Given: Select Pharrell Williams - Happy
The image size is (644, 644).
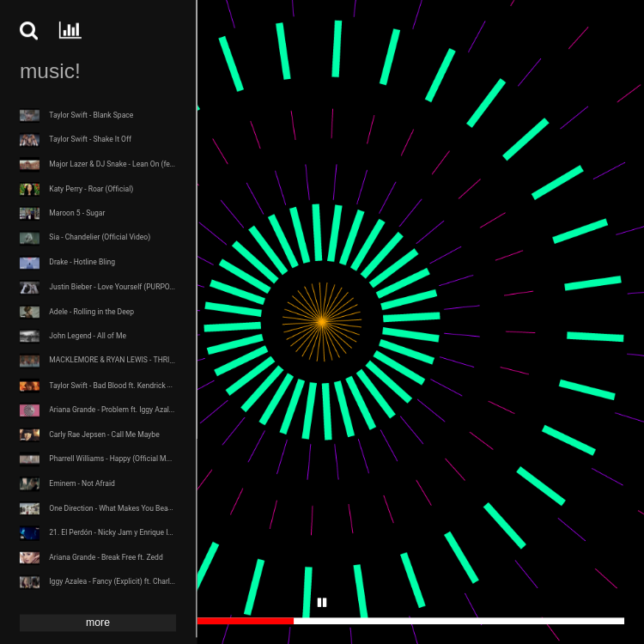Looking at the screenshot, I should (111, 459).
